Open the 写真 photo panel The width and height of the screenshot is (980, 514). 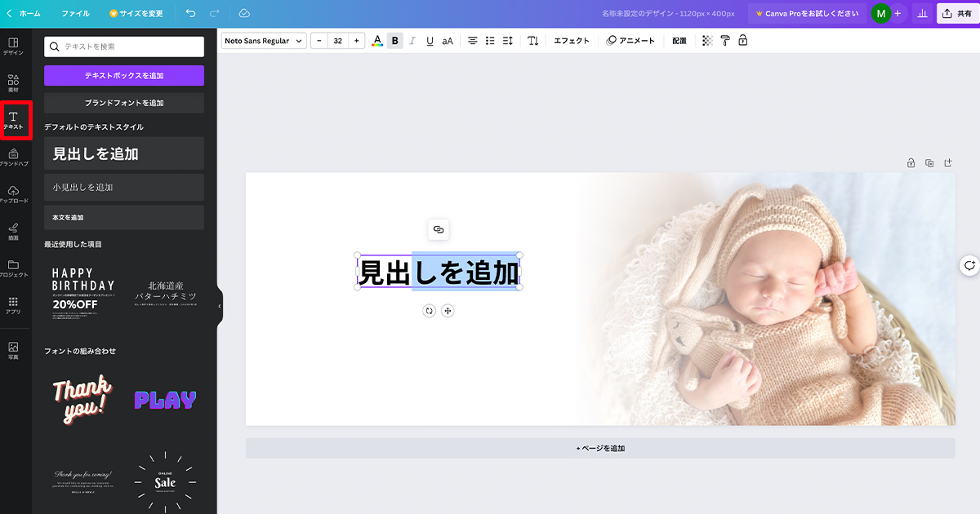click(x=14, y=347)
